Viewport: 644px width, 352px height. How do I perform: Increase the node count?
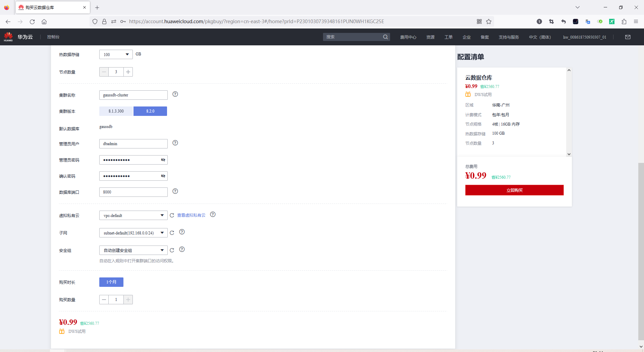128,72
